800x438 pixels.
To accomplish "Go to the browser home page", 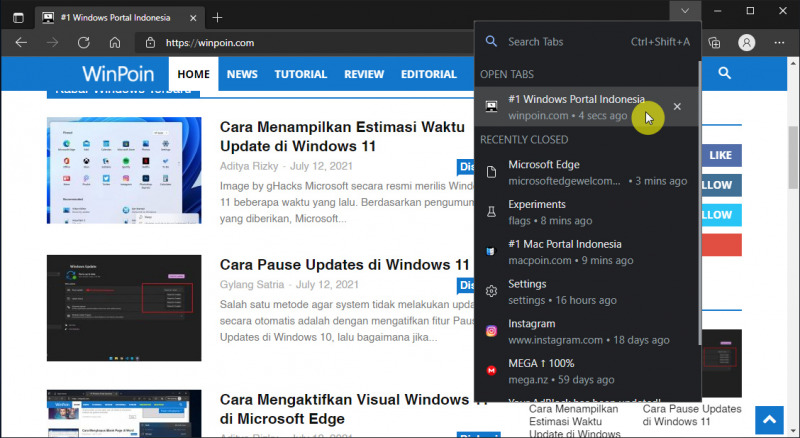I will (115, 43).
